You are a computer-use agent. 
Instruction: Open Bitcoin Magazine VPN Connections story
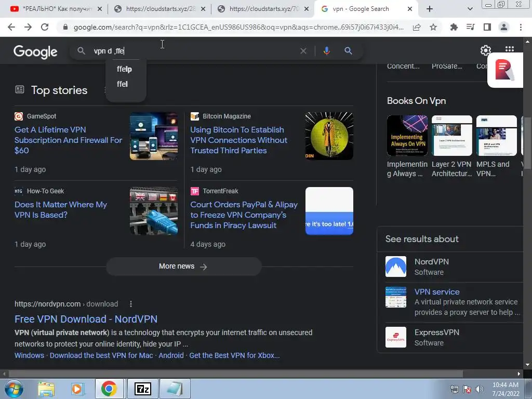coord(239,140)
